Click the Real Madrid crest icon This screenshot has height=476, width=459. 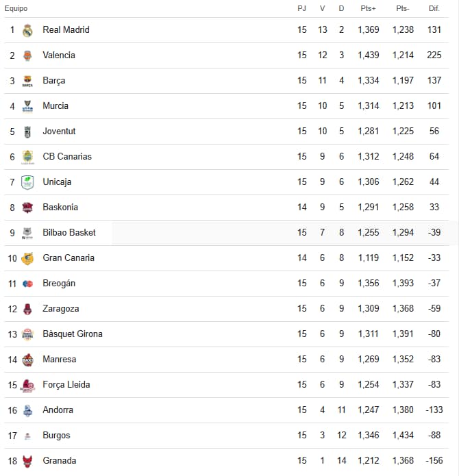27,30
